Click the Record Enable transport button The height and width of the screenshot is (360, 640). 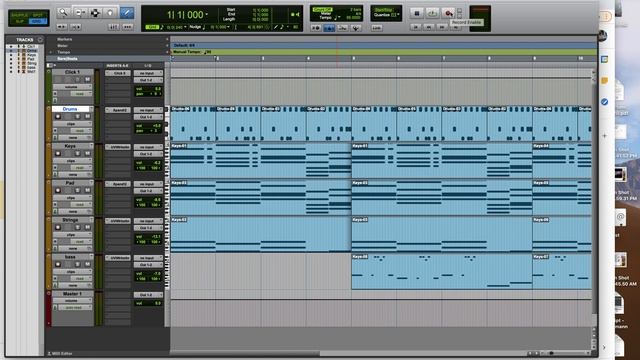click(448, 13)
